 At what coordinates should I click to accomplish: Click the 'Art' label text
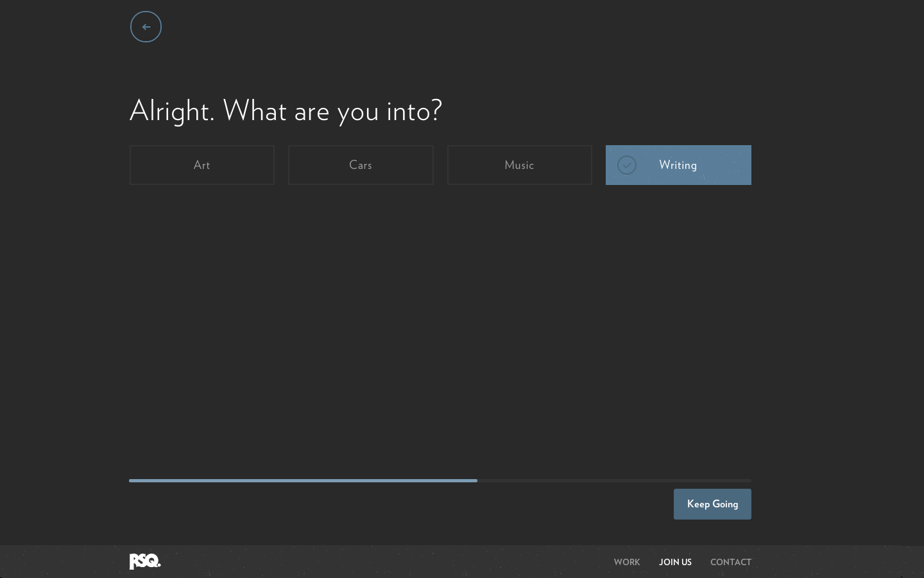(x=201, y=165)
